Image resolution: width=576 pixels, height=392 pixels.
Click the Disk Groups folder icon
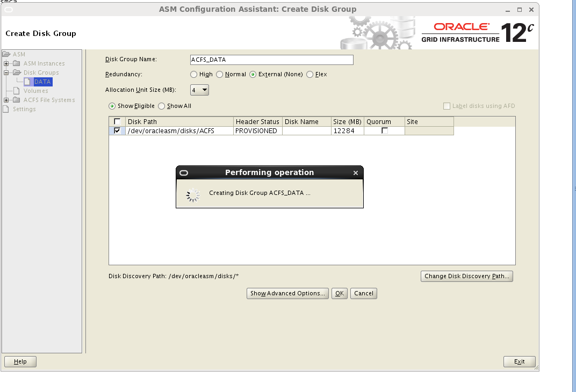coord(17,72)
